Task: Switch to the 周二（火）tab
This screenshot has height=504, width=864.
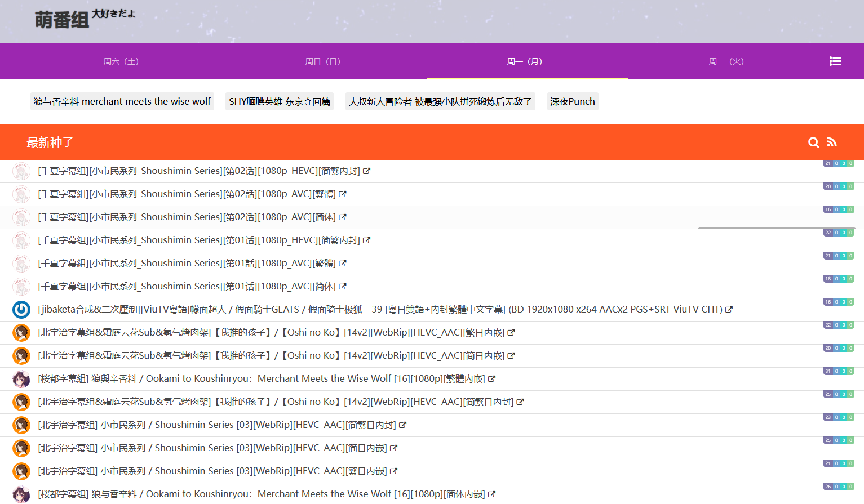Action: click(726, 61)
